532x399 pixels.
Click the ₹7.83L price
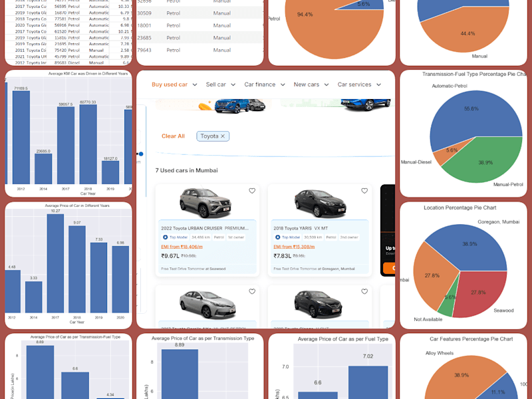[282, 256]
